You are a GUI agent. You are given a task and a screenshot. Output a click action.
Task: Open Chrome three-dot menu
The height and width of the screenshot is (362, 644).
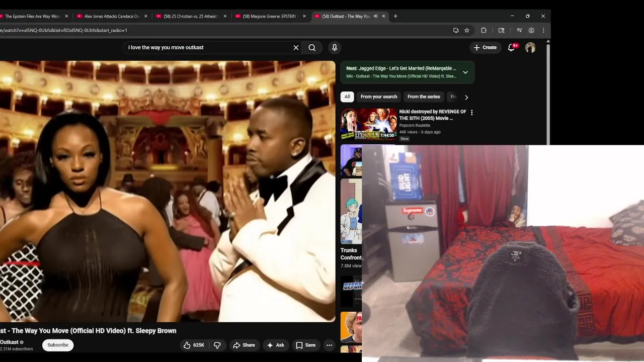click(x=543, y=30)
